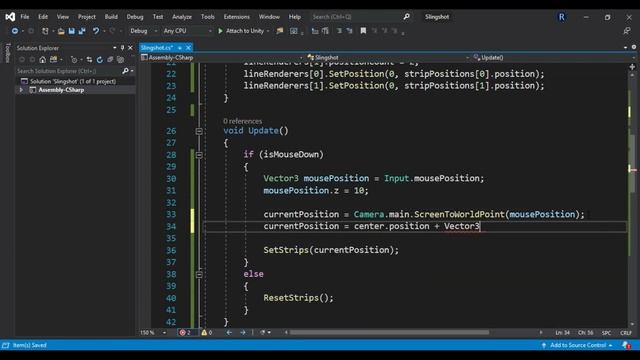Click the error count indicator showing 2
Viewport: 640px width, 360px height.
[185, 333]
